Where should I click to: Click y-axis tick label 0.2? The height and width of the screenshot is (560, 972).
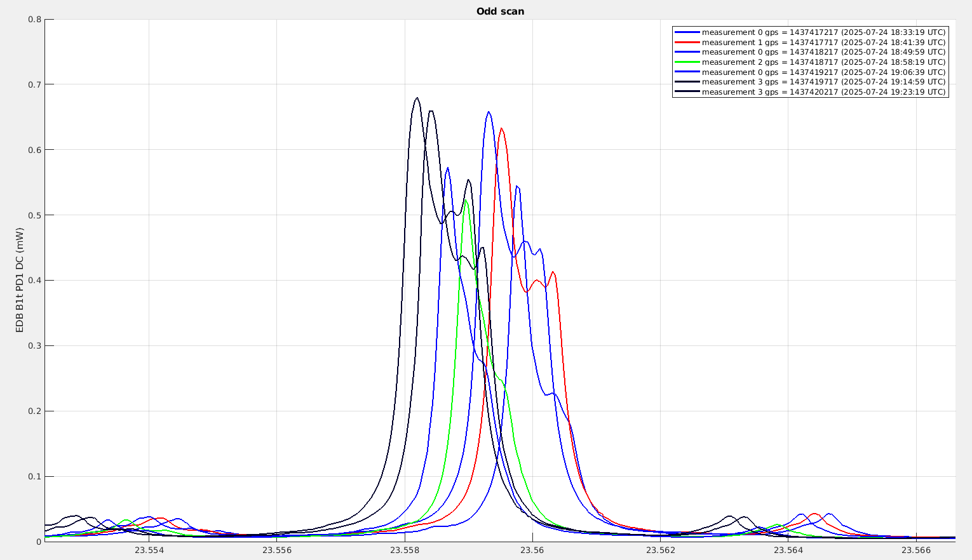(x=35, y=411)
